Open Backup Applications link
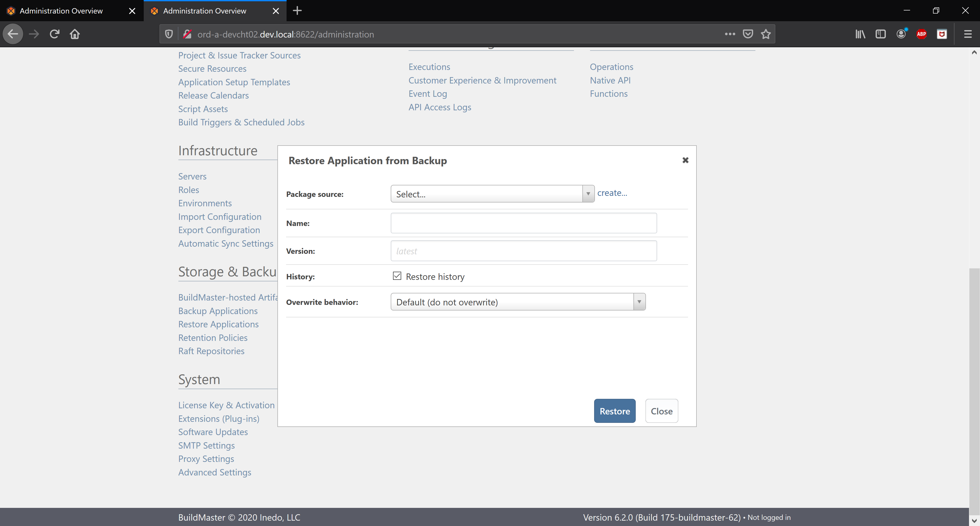This screenshot has height=526, width=980. tap(218, 311)
